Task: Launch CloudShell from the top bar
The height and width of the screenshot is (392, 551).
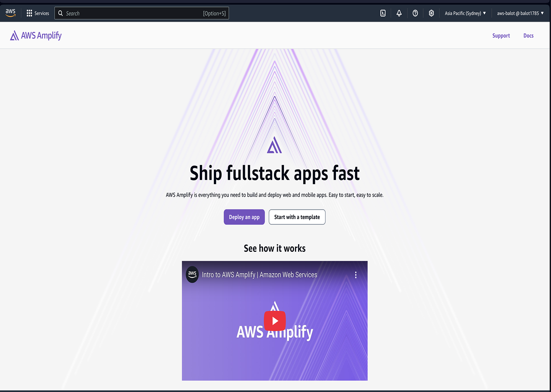Action: 383,13
